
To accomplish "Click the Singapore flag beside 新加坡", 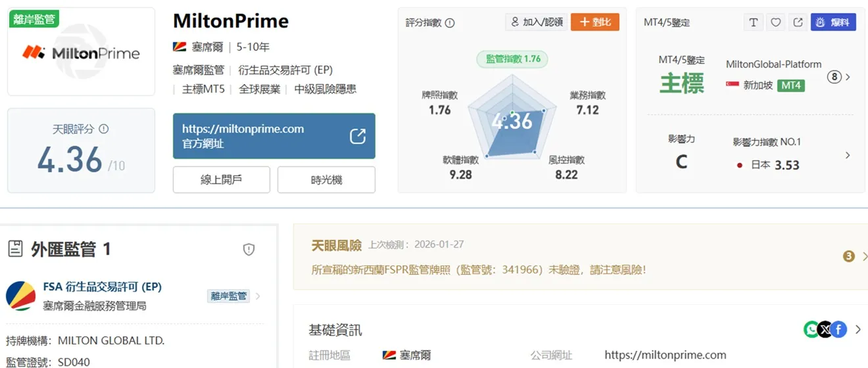I will (x=732, y=85).
